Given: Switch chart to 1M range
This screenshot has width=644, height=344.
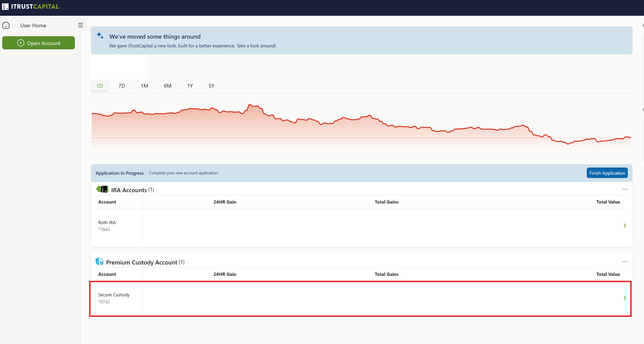Looking at the screenshot, I should 145,86.
